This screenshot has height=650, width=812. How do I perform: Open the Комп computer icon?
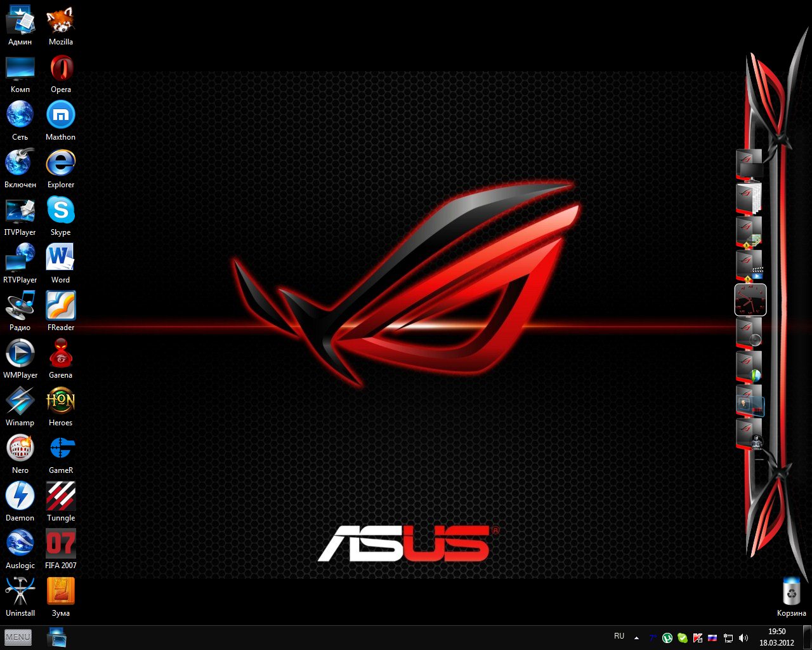pyautogui.click(x=20, y=74)
